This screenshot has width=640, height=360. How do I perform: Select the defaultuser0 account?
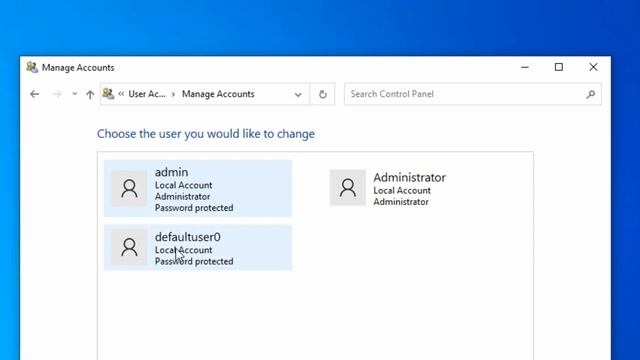pyautogui.click(x=198, y=247)
